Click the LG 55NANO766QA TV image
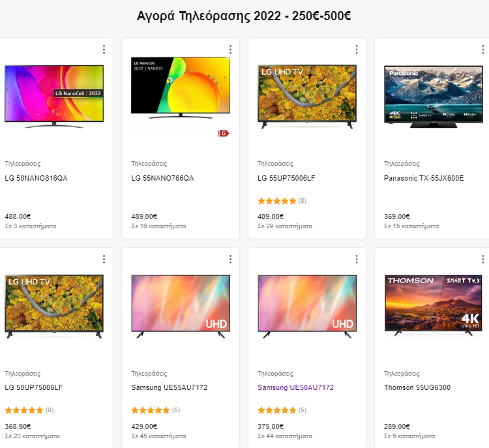Screen dimensions: 489x448 click(x=181, y=88)
